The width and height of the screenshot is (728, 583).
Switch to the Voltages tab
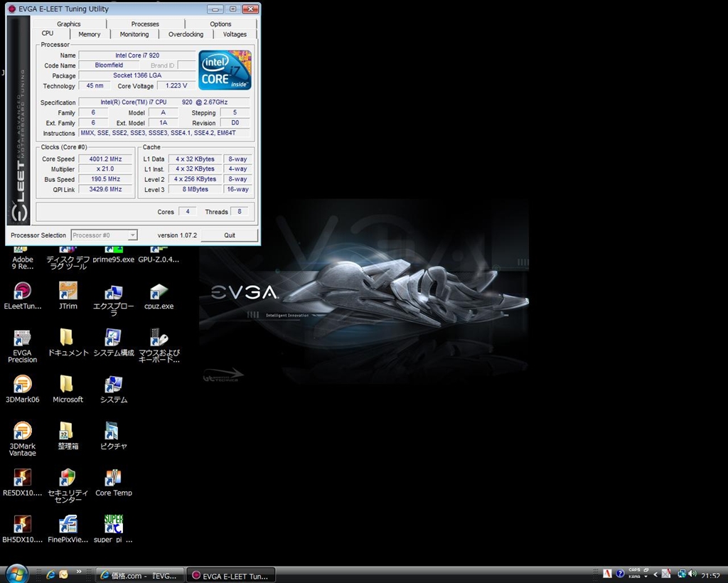235,34
